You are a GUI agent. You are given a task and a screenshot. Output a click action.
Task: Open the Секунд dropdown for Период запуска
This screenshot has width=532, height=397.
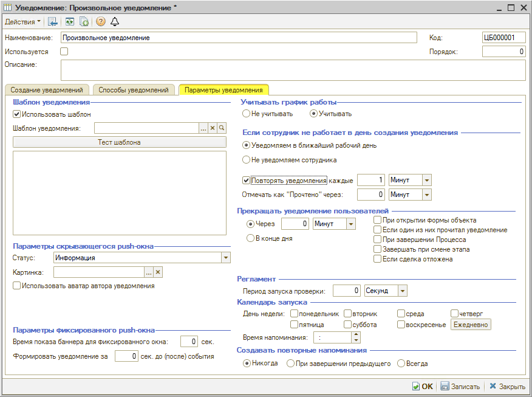click(x=402, y=291)
